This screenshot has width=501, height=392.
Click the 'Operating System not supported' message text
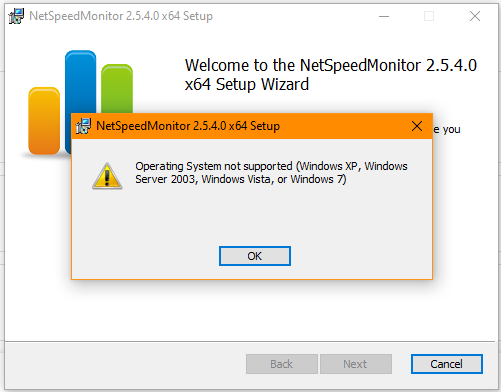[x=271, y=173]
